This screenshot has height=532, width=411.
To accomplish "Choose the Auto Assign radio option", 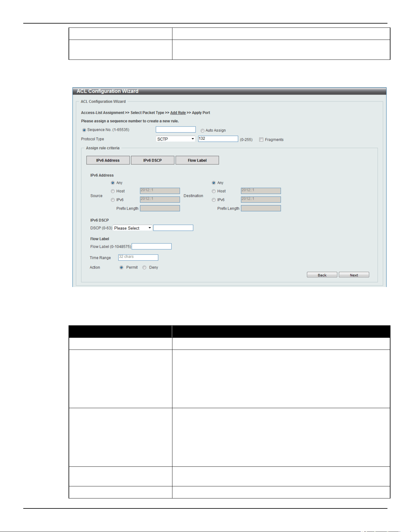I will pos(202,131).
